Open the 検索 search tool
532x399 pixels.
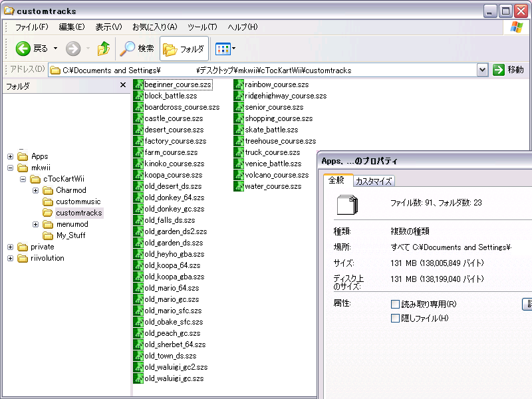coord(137,49)
